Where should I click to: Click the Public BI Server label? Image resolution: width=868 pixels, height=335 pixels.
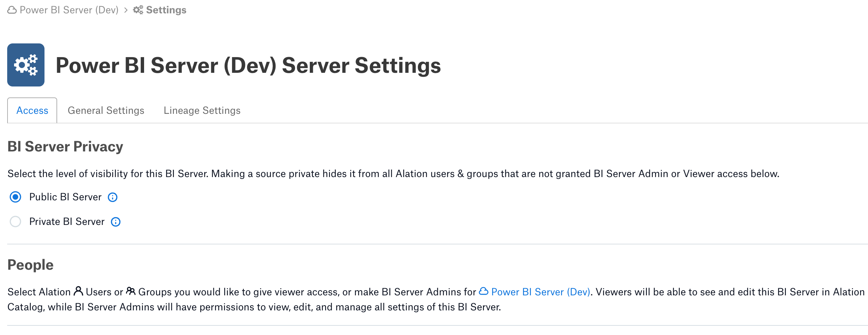click(65, 197)
